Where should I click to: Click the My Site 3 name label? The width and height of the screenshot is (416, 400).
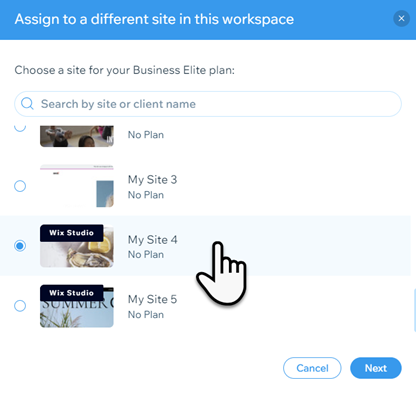pos(152,180)
